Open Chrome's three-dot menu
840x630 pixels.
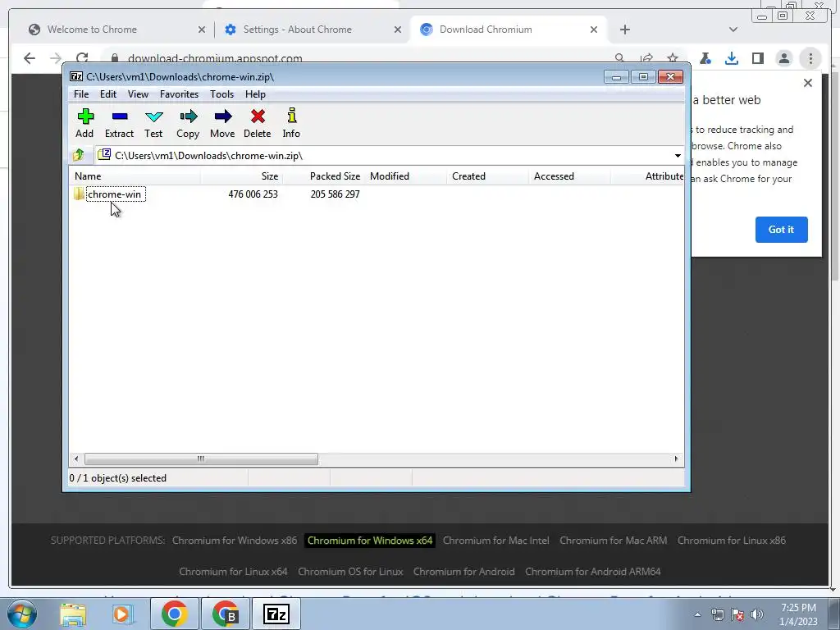(810, 58)
